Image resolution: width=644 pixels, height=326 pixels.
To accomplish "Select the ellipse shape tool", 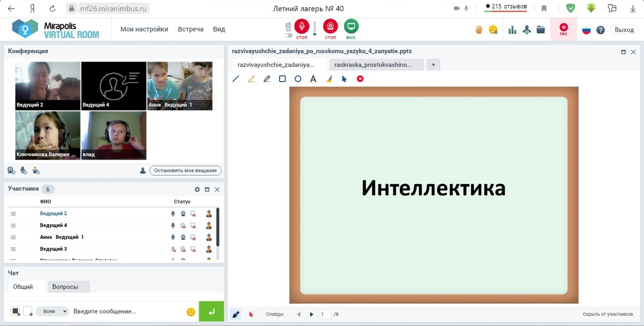I will (x=298, y=79).
